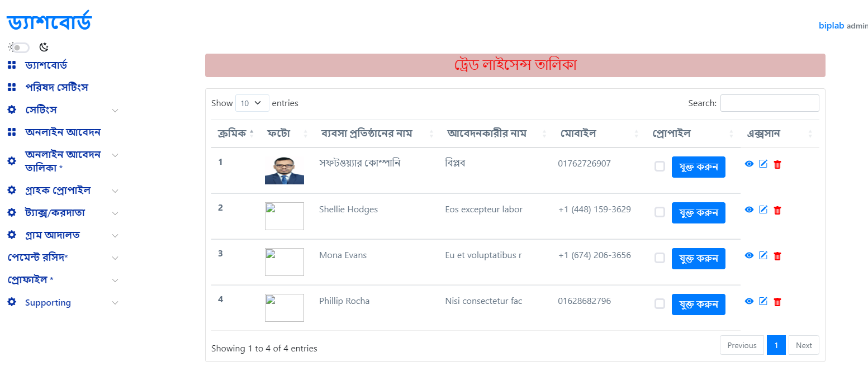
Task: Delete the Mona Evans entry with trash icon
Action: (777, 256)
